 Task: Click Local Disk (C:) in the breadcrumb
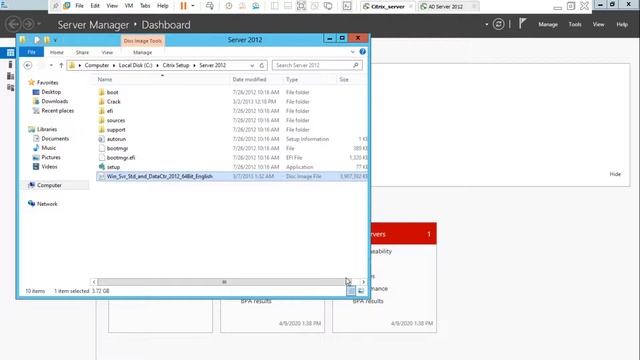pyautogui.click(x=136, y=65)
